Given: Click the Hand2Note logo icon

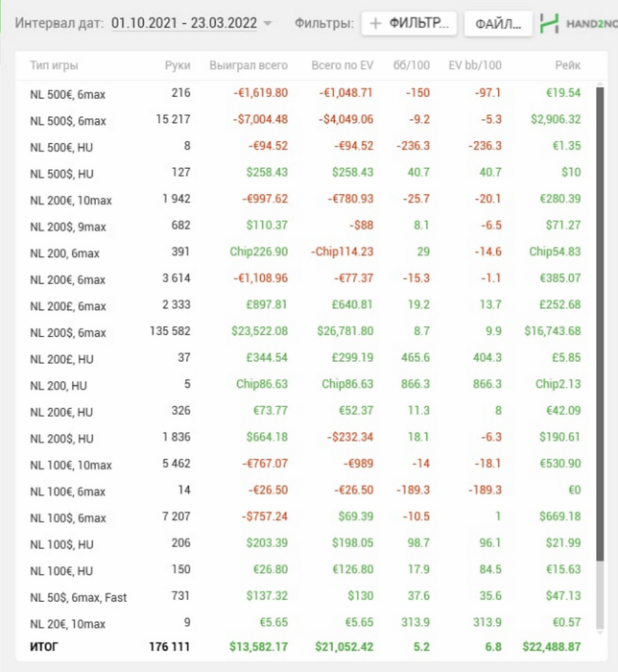Looking at the screenshot, I should click(x=548, y=23).
